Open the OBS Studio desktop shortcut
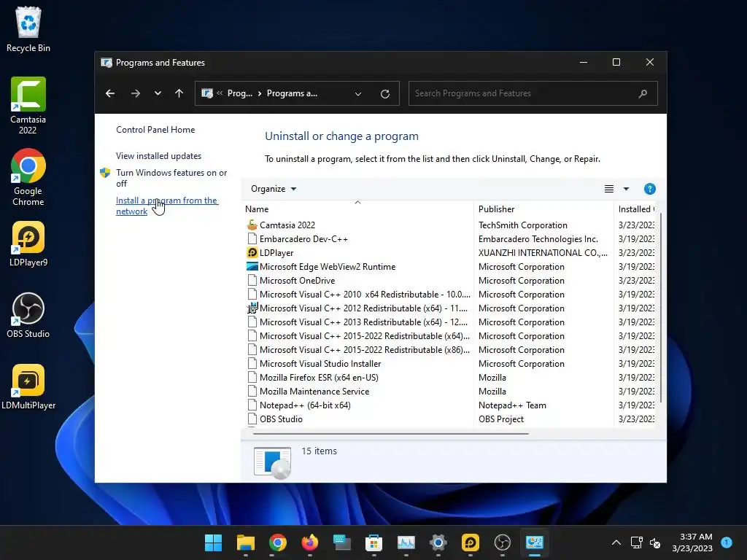This screenshot has width=747, height=560. click(28, 315)
